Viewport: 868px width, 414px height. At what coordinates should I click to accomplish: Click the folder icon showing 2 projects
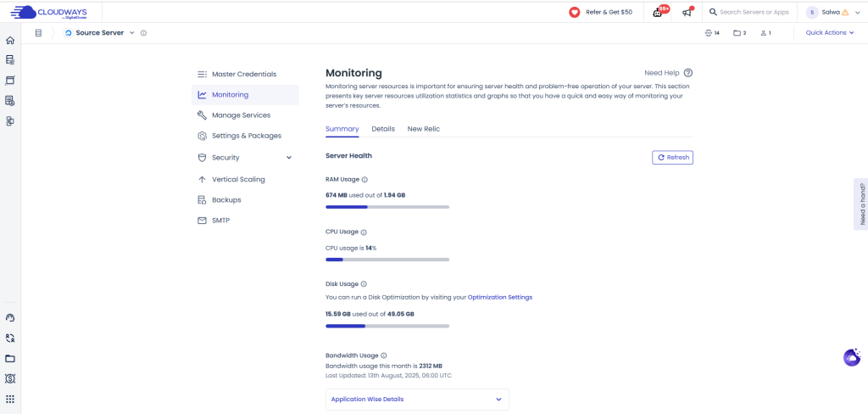737,33
